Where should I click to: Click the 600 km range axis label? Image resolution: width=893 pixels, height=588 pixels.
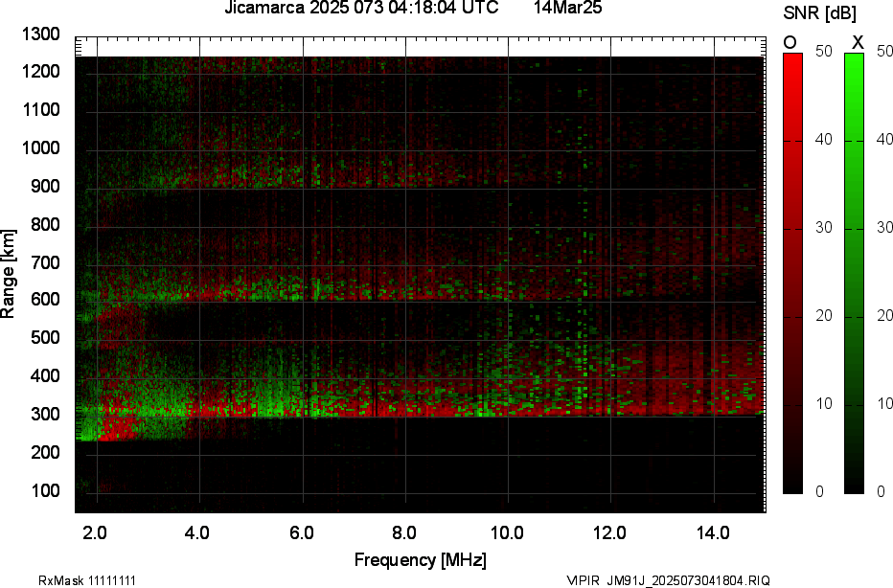click(45, 300)
